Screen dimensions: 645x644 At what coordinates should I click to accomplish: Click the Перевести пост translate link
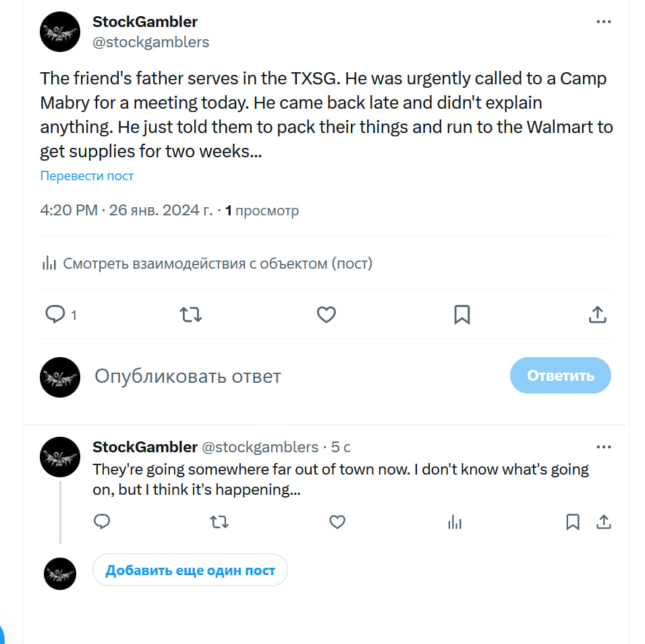pos(87,176)
